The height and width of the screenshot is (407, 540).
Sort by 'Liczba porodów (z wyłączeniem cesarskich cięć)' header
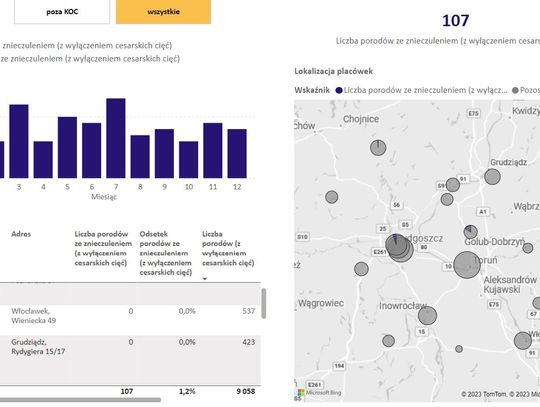[x=228, y=248]
